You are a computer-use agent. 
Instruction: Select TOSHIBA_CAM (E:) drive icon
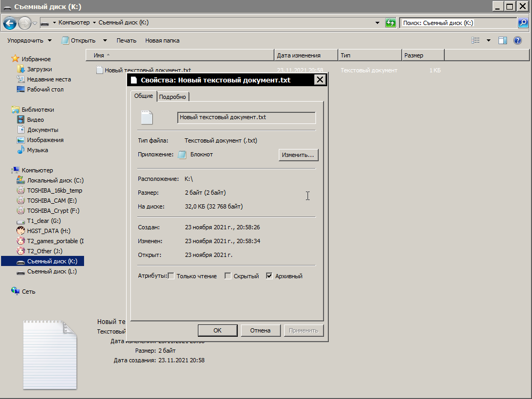click(21, 201)
